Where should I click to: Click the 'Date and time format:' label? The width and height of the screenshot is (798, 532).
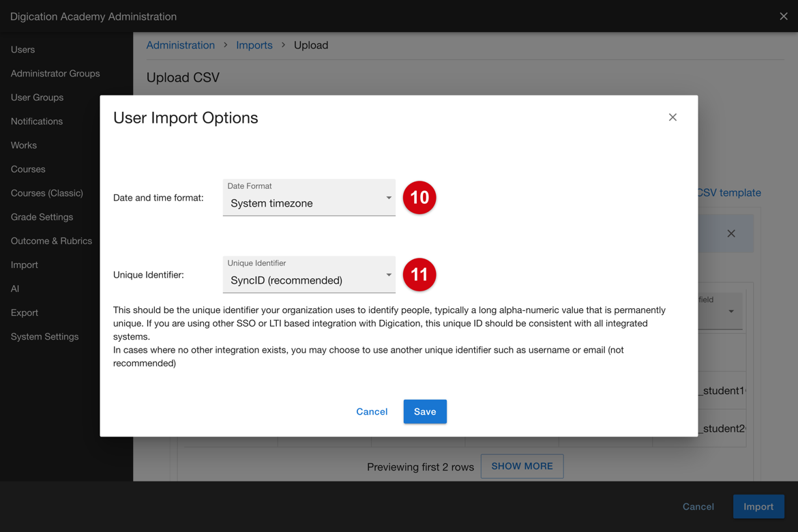point(158,198)
